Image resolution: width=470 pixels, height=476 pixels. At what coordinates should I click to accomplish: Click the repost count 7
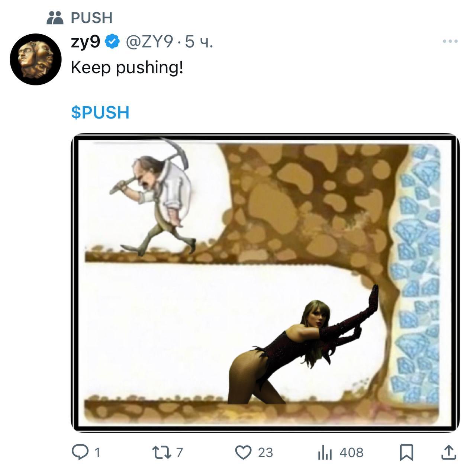pyautogui.click(x=180, y=453)
